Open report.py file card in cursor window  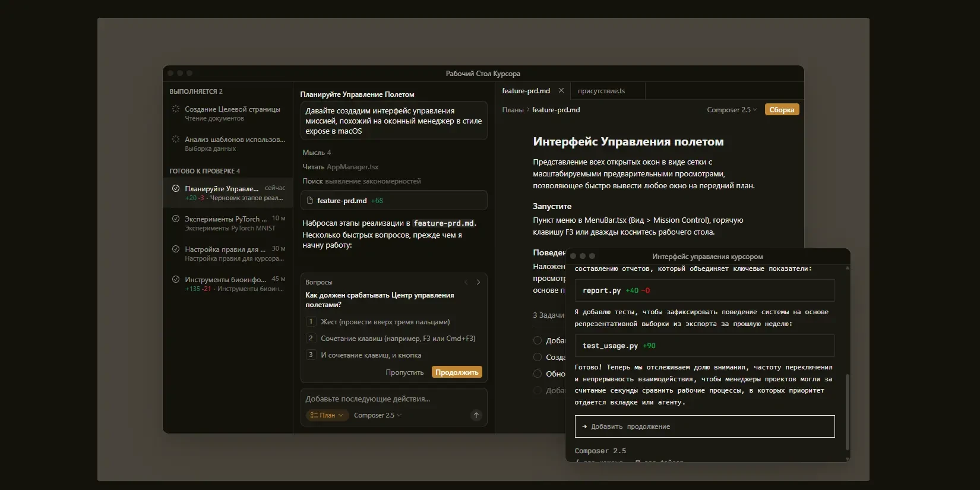(704, 290)
